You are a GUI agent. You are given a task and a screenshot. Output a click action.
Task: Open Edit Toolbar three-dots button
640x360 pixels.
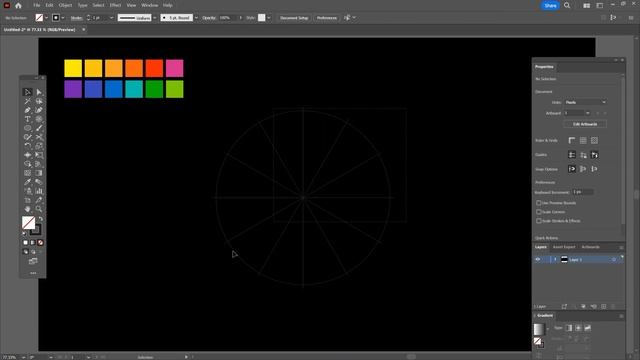pos(33,273)
